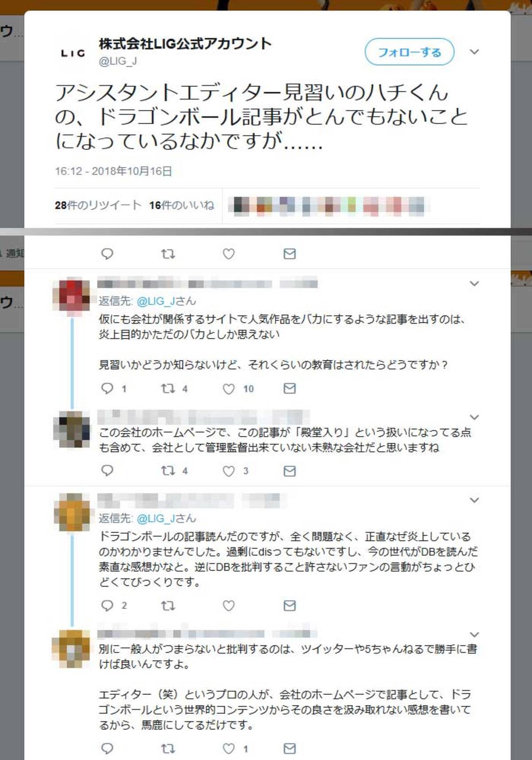Expand options for the first reply
Image resolution: width=532 pixels, height=760 pixels.
474,283
